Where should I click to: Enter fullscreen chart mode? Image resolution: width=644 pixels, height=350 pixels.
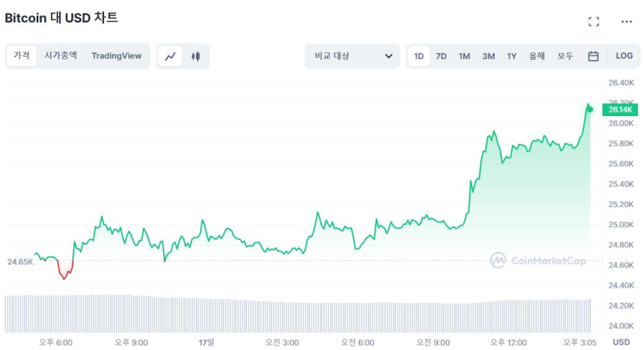point(594,22)
